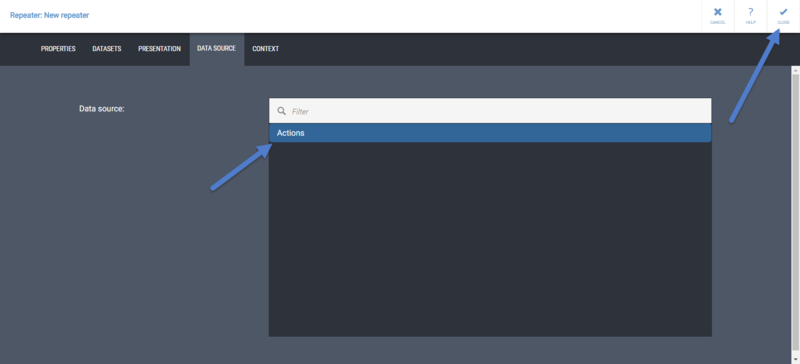This screenshot has height=364, width=800.
Task: Click the 'Repeater: New repeater' title
Action: [x=49, y=15]
